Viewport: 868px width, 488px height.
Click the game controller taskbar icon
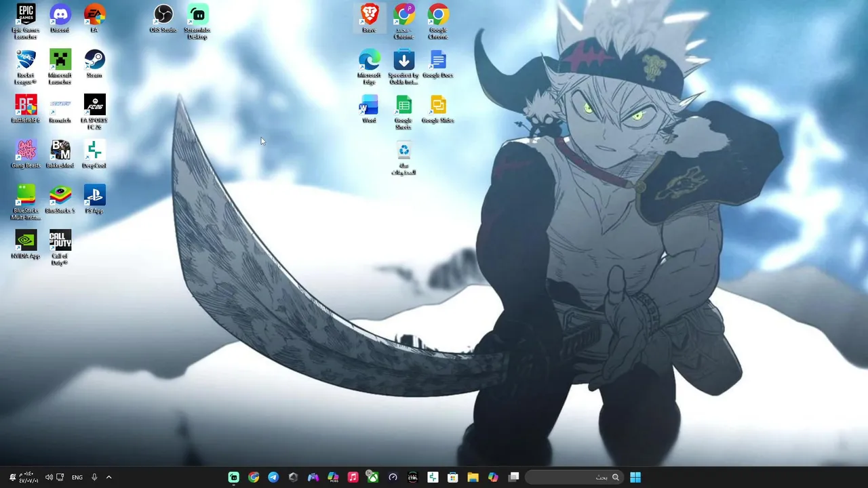313,477
